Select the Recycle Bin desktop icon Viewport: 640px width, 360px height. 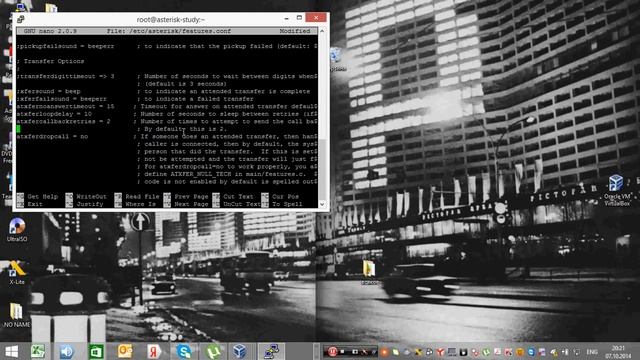(337, 59)
